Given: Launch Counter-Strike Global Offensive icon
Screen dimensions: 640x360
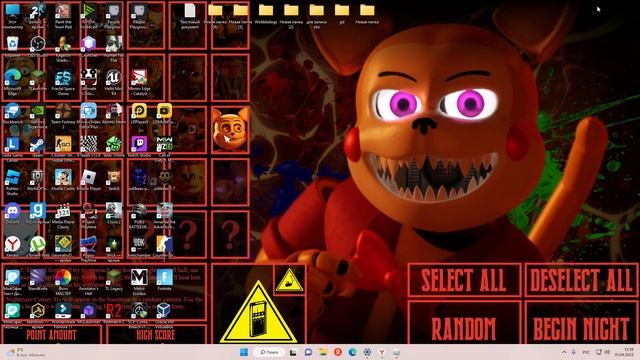Looking at the screenshot, I should click(63, 144).
